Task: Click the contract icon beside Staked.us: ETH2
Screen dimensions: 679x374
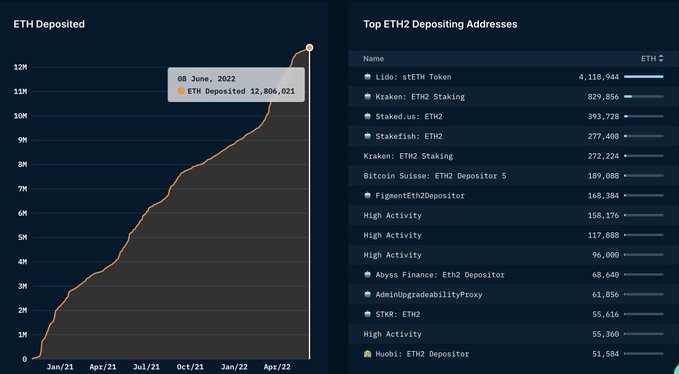Action: coord(368,116)
